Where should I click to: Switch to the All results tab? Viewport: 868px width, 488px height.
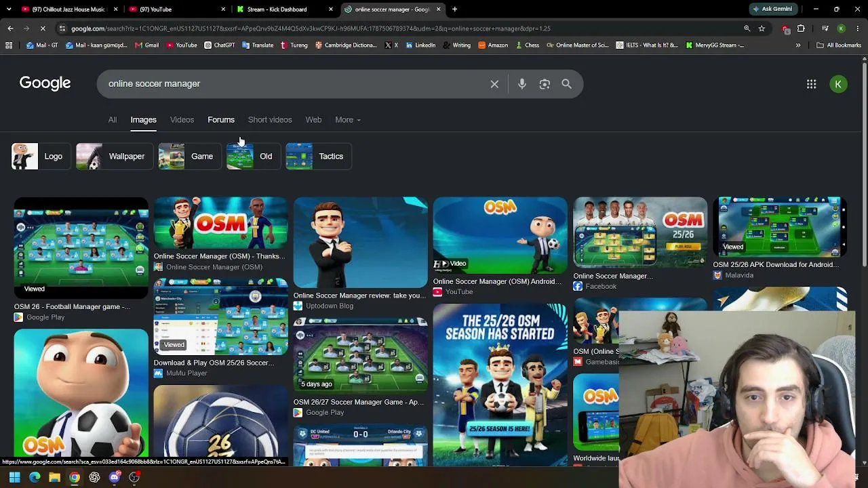pos(113,120)
